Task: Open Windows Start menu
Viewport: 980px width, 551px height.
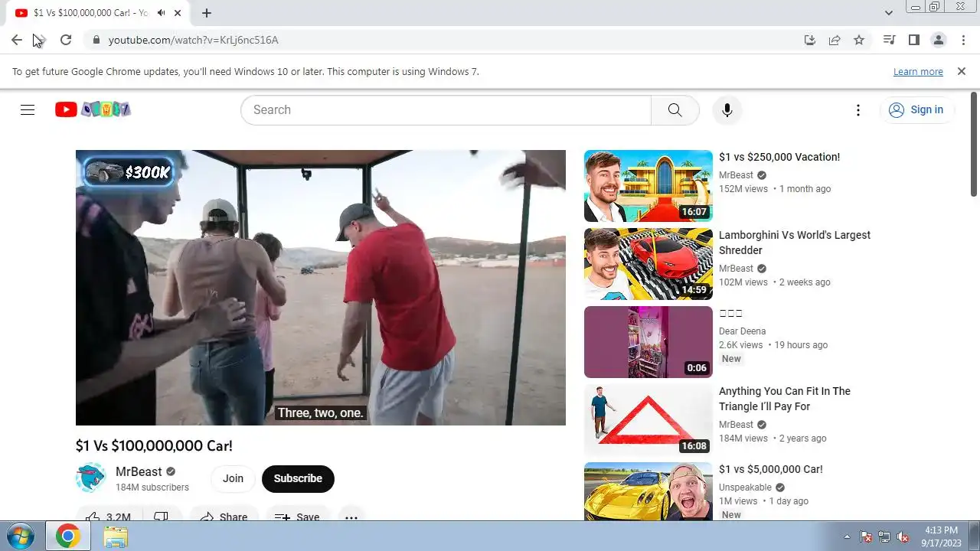Action: point(20,536)
